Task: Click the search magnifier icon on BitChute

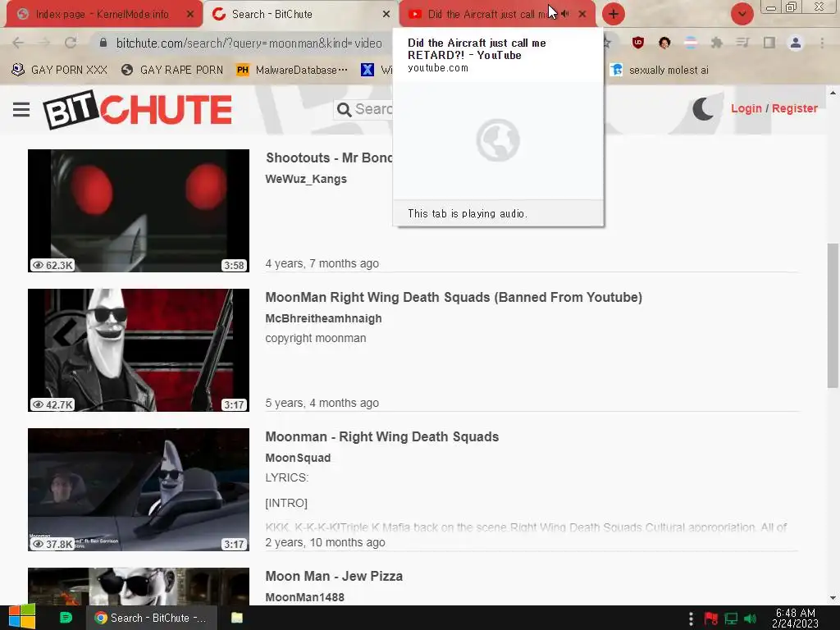Action: (344, 110)
